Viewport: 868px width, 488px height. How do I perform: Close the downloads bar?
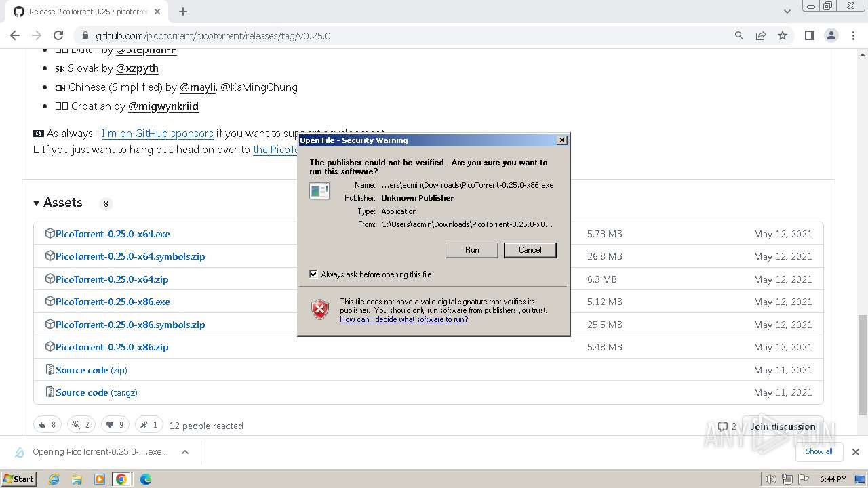(855, 452)
